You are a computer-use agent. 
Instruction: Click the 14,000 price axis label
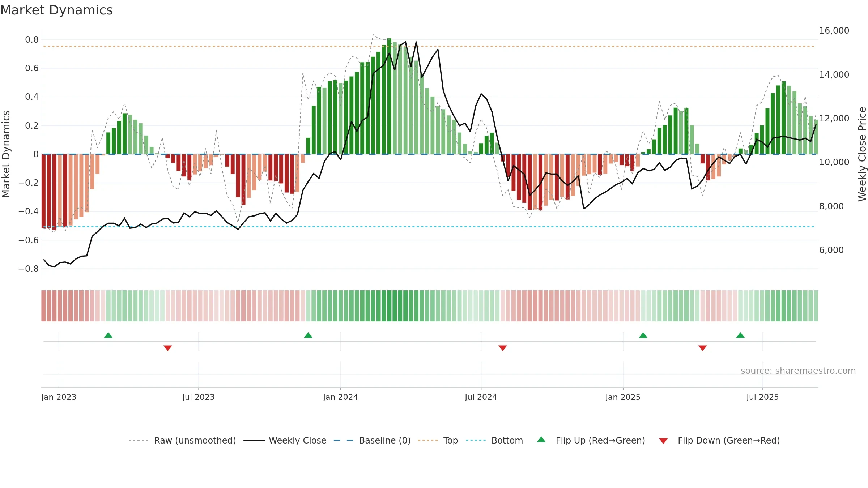tap(834, 74)
